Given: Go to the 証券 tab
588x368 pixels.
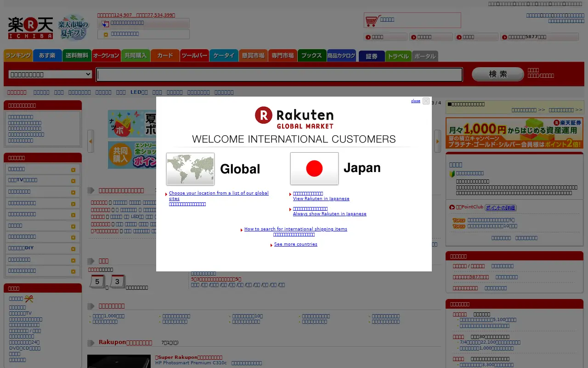Looking at the screenshot, I should 372,56.
